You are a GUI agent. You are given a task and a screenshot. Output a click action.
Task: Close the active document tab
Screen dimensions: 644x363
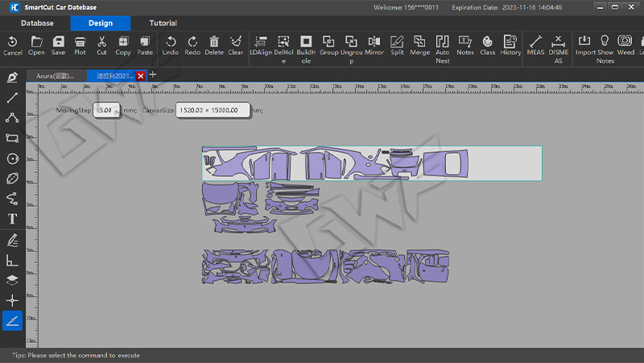[141, 76]
